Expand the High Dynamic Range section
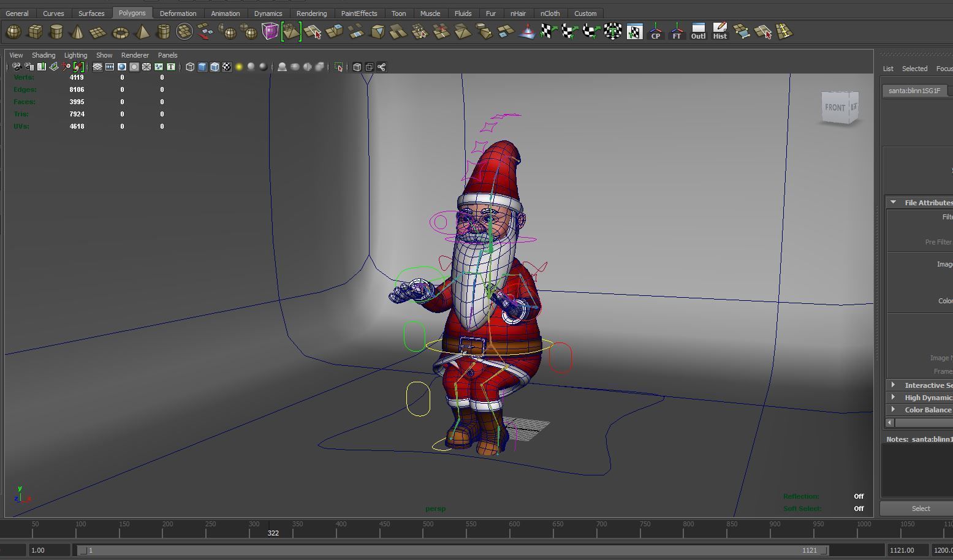953x560 pixels. (x=893, y=397)
